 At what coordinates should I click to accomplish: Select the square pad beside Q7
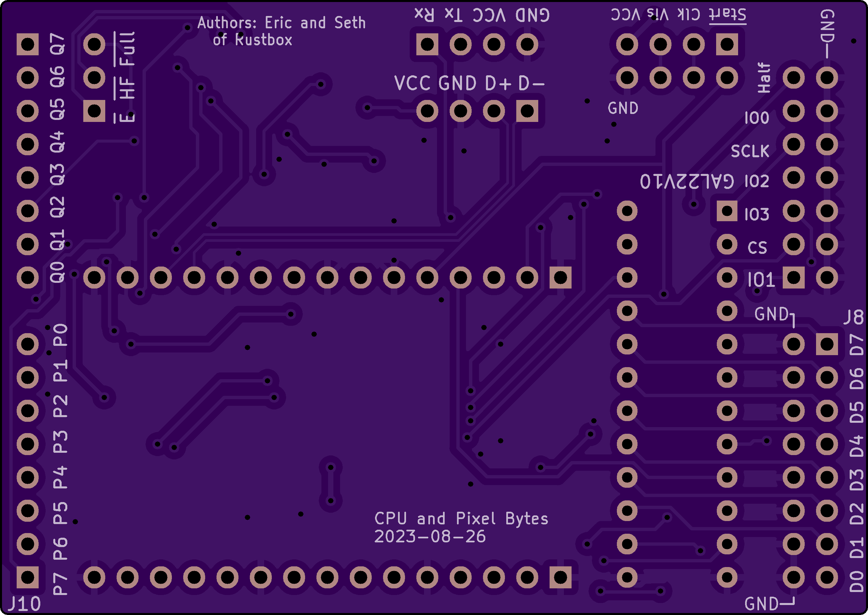28,44
